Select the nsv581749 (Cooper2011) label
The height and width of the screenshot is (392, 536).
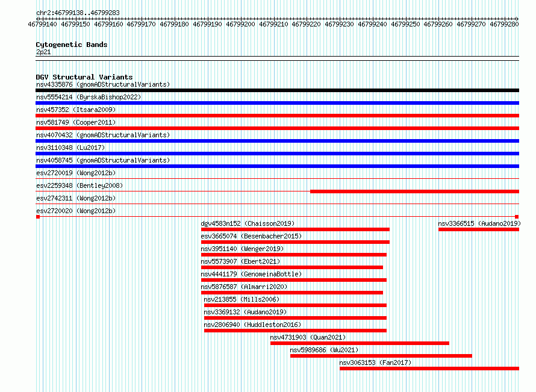[x=76, y=122]
